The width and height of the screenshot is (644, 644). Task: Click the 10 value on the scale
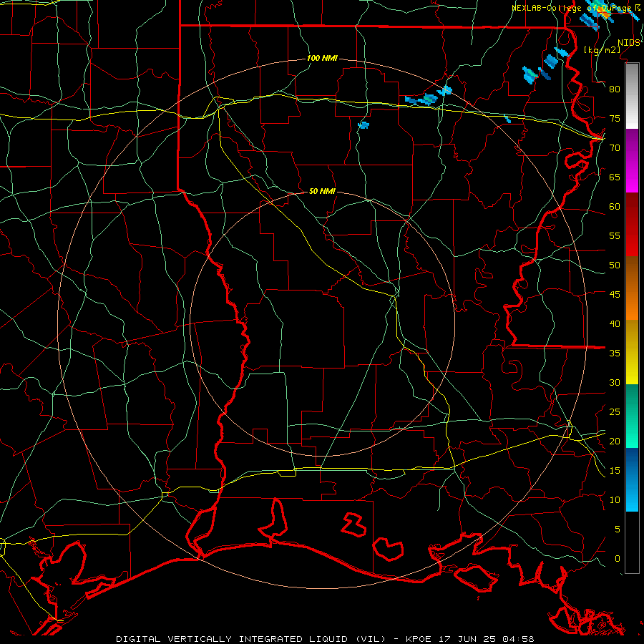[615, 500]
